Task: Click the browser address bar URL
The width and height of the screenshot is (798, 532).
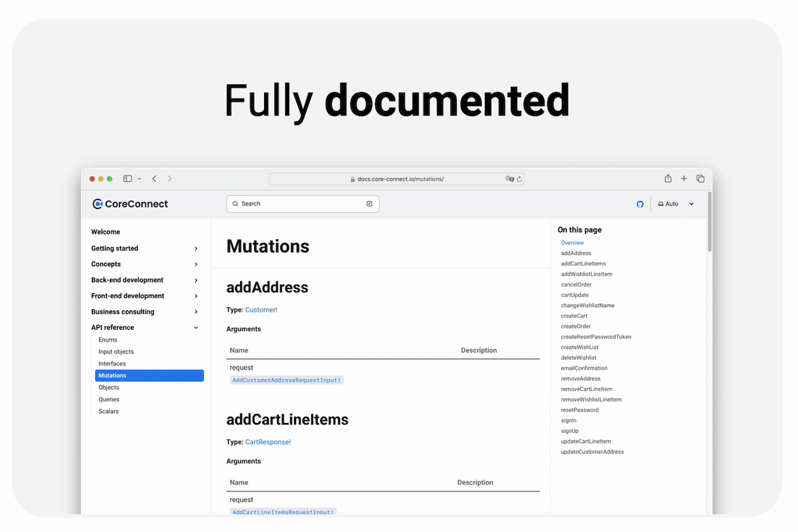Action: 400,179
